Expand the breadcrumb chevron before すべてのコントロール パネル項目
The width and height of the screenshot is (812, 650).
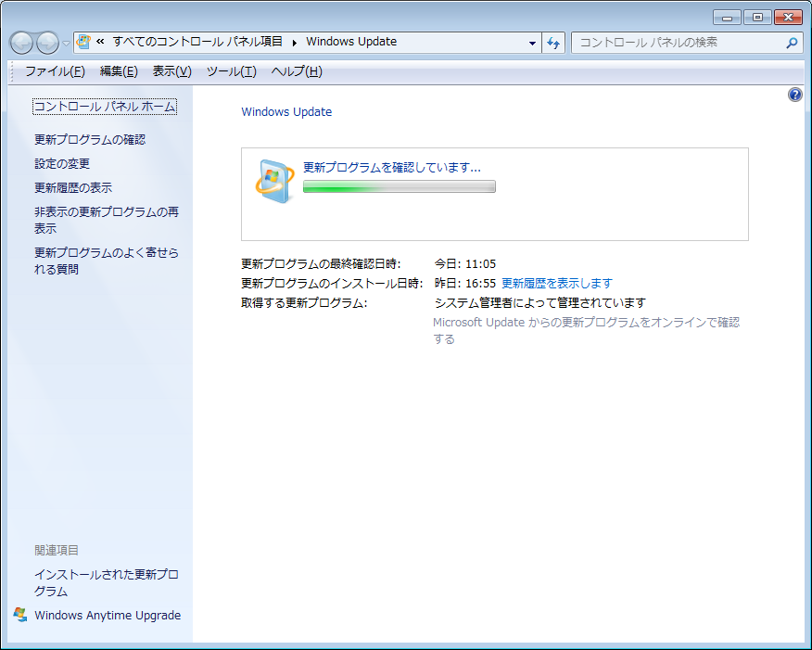100,42
